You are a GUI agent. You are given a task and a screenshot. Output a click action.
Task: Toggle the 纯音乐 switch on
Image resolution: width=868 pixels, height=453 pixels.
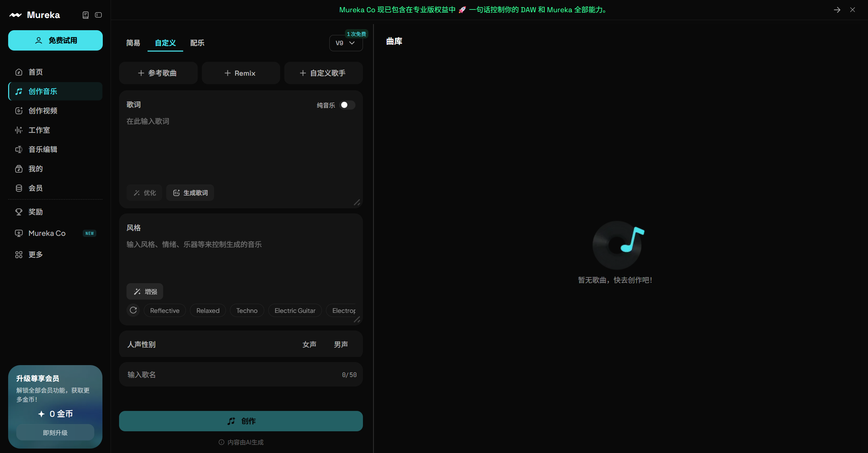tap(347, 105)
